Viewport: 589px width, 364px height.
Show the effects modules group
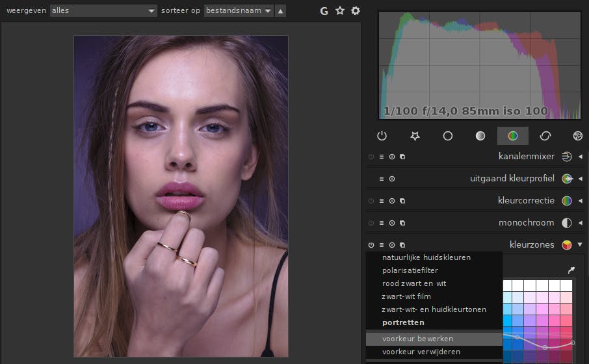[577, 136]
